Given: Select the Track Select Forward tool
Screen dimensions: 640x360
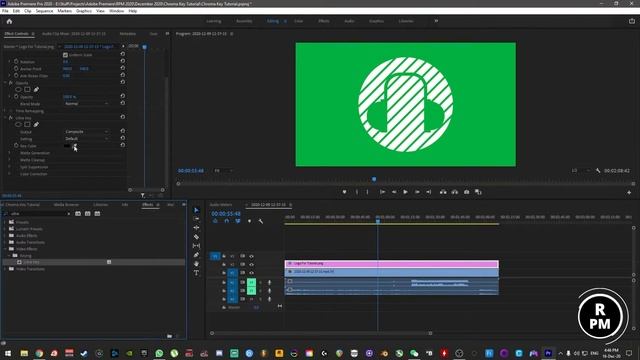Looking at the screenshot, I should [196, 219].
